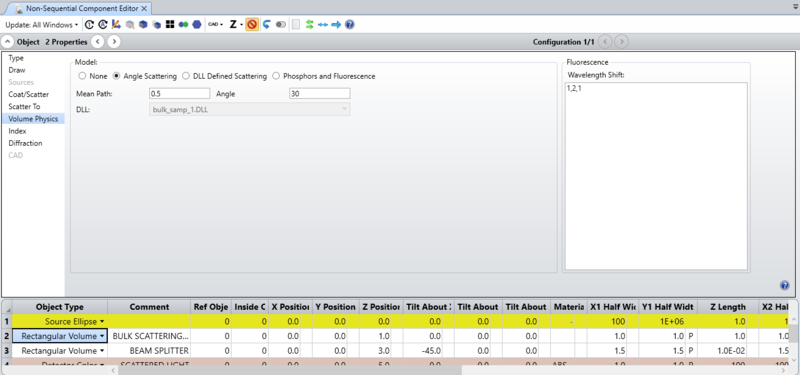
Task: Click the Mean Path input field
Action: (x=180, y=93)
